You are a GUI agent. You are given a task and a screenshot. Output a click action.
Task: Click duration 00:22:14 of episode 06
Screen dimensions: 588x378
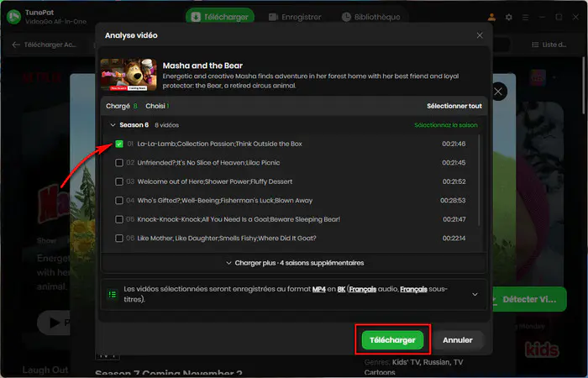(454, 239)
